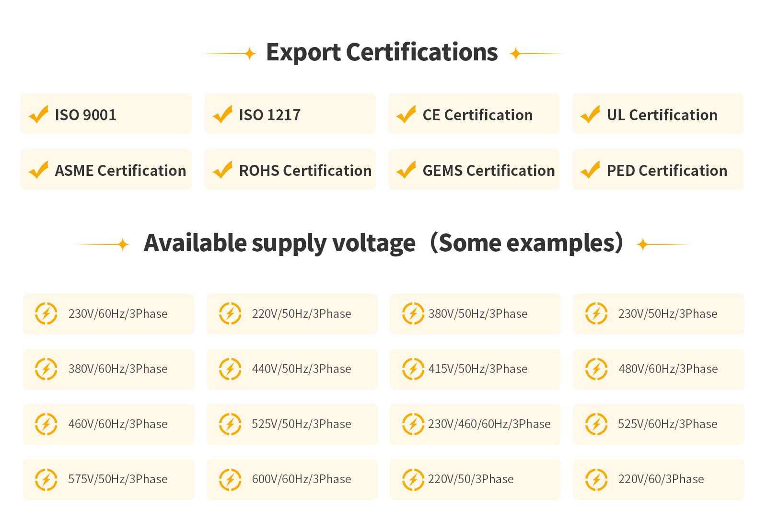Select the UL Certification label
The image size is (767, 532).
pyautogui.click(x=662, y=115)
